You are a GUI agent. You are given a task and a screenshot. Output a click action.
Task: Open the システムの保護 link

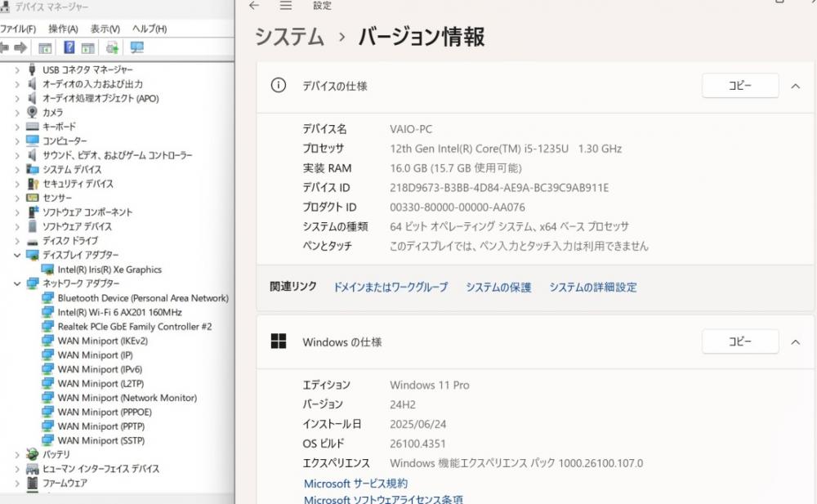pos(498,288)
